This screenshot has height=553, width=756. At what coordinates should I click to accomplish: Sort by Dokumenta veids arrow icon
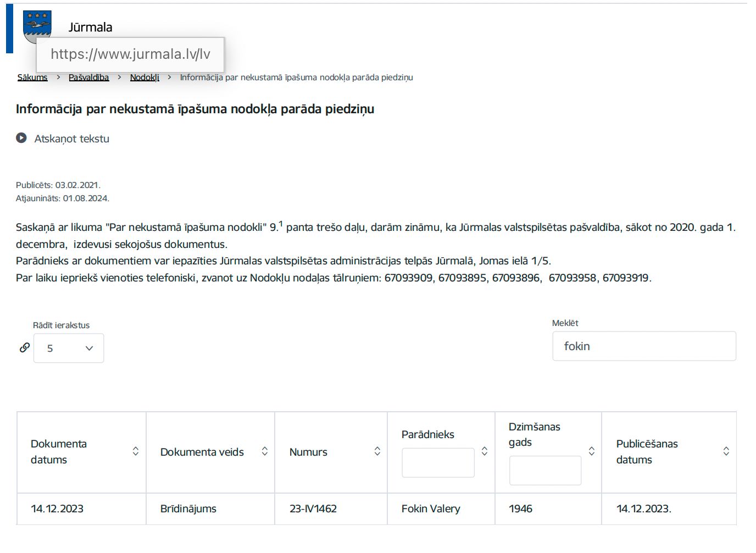(x=264, y=451)
